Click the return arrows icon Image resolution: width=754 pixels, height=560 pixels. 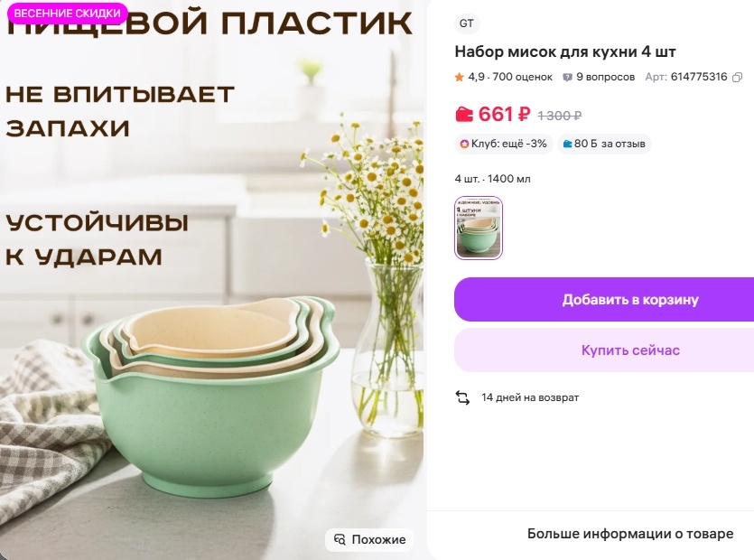pos(462,397)
